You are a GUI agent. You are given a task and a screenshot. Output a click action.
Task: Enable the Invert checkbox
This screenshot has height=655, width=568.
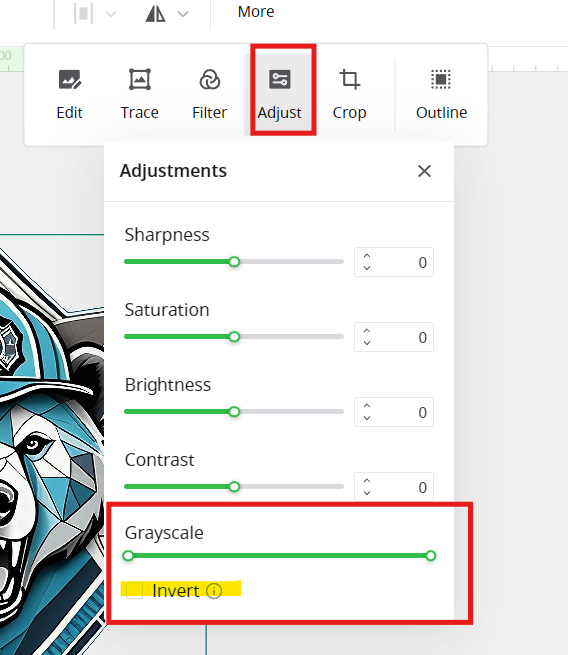coord(134,591)
